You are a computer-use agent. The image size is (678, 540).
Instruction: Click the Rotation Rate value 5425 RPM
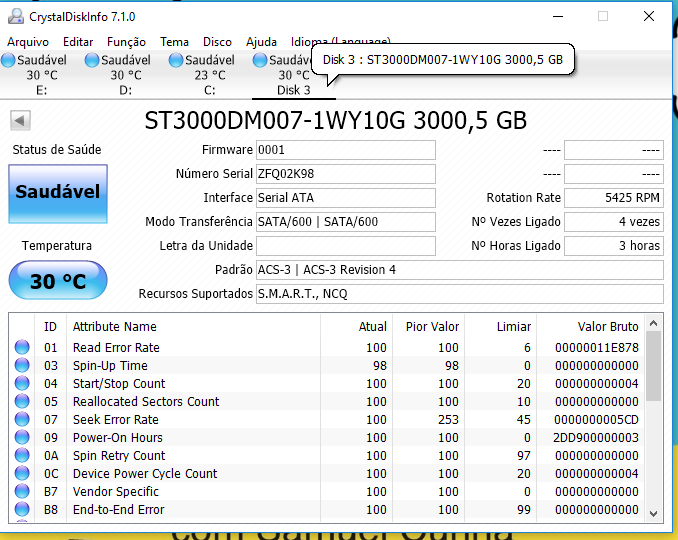coord(614,198)
